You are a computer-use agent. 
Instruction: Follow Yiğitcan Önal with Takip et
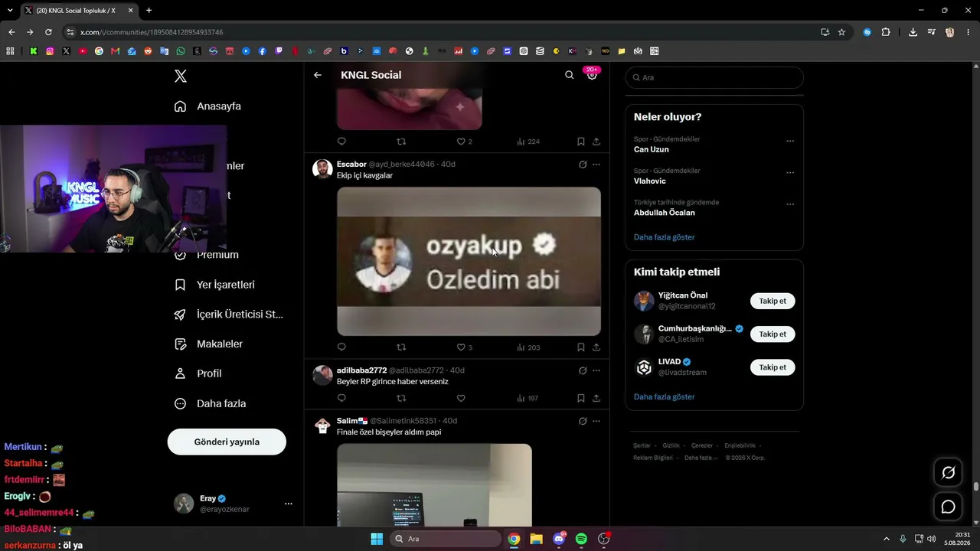tap(773, 301)
